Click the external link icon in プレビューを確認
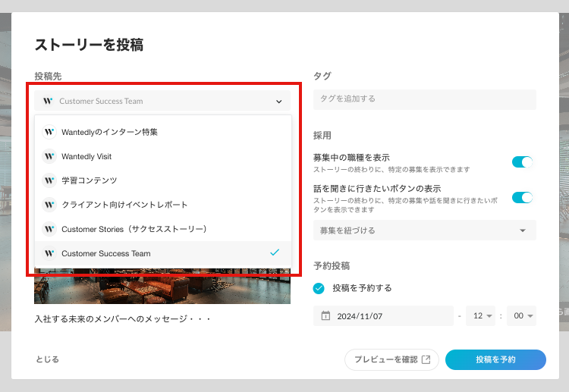This screenshot has height=392, width=569. pos(426,359)
